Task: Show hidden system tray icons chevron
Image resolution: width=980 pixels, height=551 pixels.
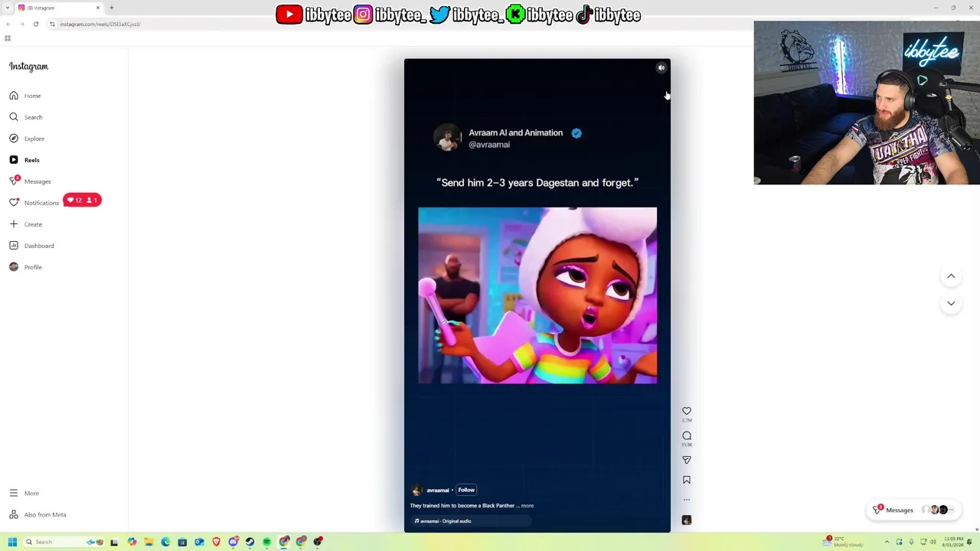Action: [887, 542]
